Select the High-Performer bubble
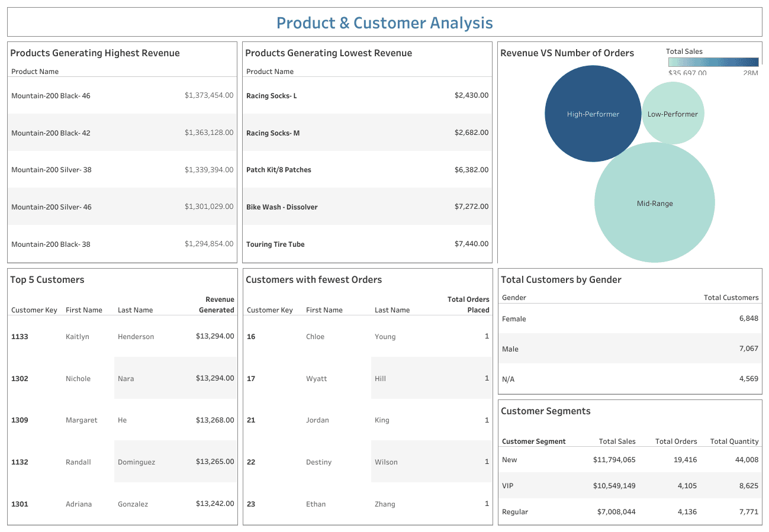The width and height of the screenshot is (769, 532). (593, 114)
